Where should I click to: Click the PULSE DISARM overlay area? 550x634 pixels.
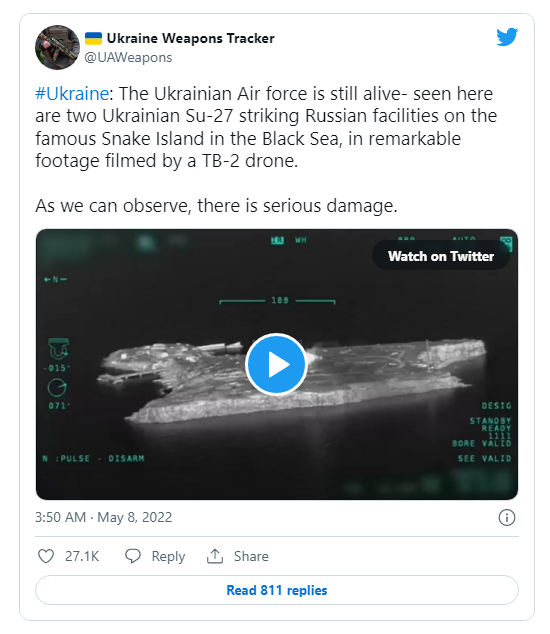coord(93,458)
